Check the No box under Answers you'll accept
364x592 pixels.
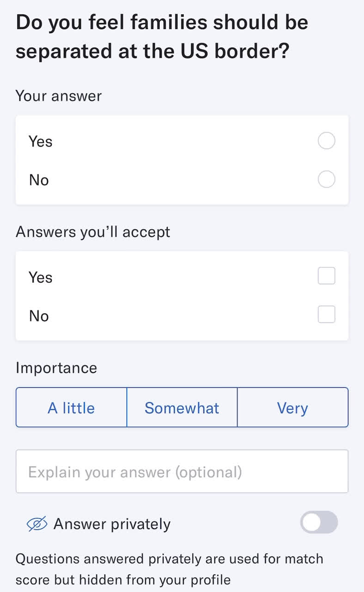click(x=326, y=314)
